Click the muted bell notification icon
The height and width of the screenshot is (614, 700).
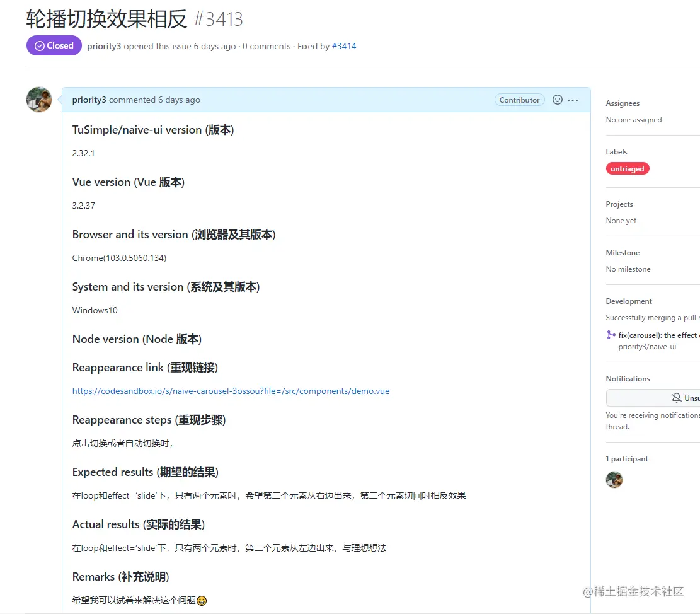tap(676, 398)
